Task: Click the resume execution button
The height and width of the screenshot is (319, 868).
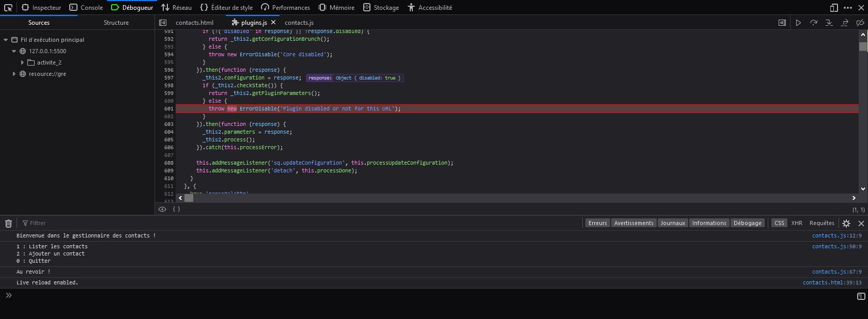Action: 798,23
